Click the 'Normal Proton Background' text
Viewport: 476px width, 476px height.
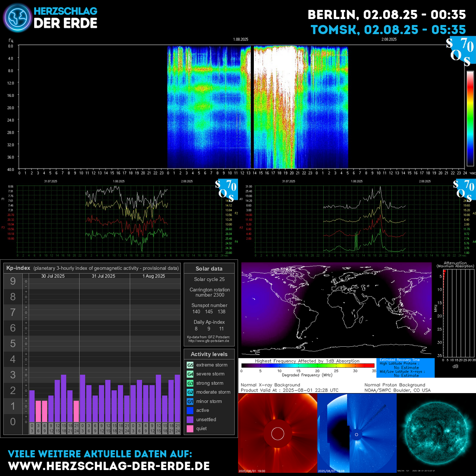tap(395, 385)
